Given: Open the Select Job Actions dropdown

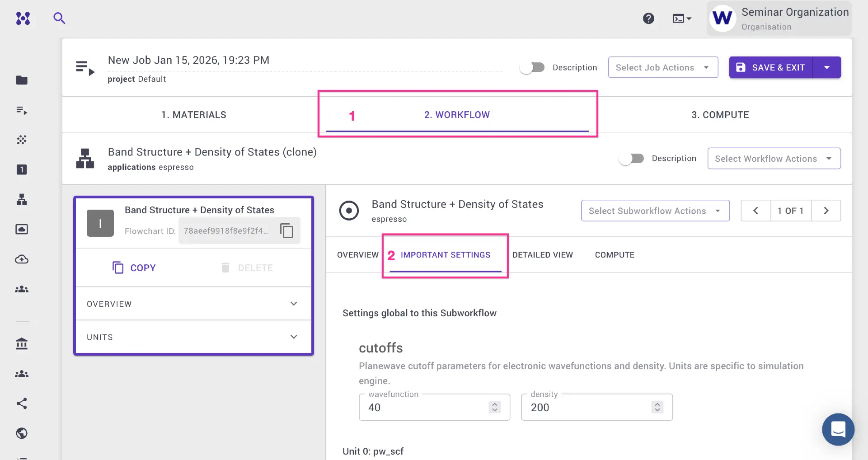Looking at the screenshot, I should [662, 67].
